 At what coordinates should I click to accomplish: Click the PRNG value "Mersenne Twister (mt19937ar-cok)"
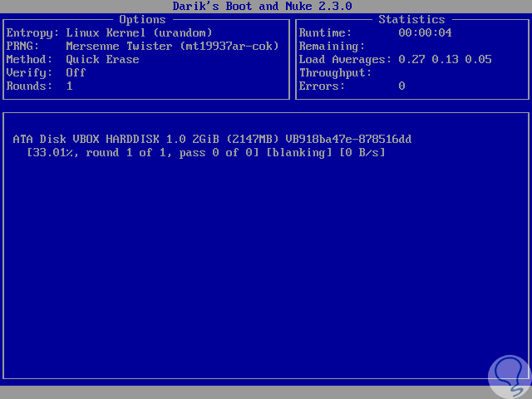tap(172, 47)
